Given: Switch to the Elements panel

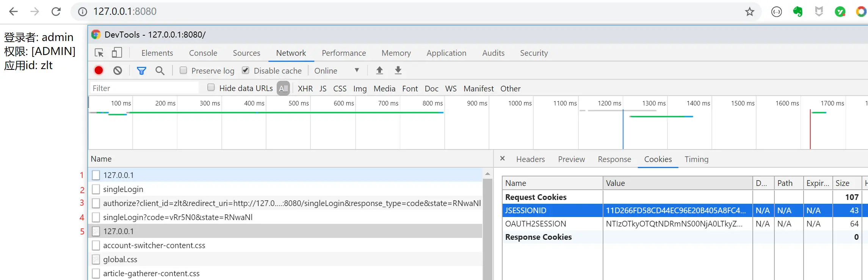Looking at the screenshot, I should click(x=157, y=53).
